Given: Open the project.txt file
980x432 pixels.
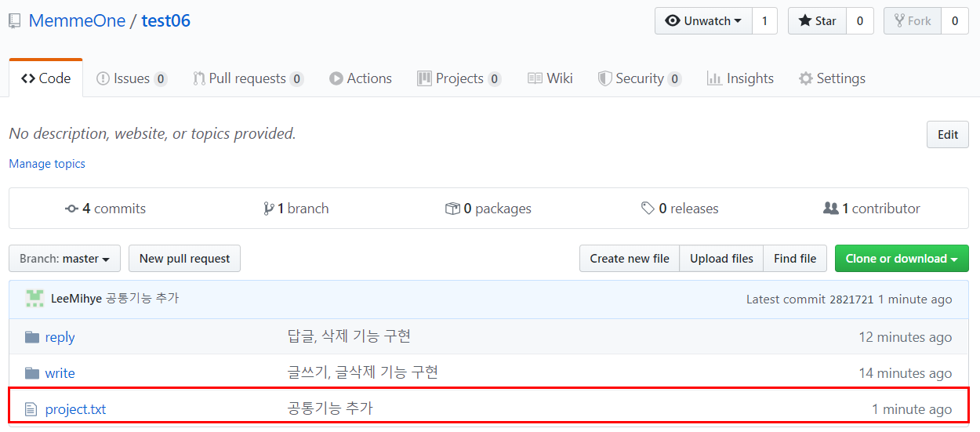Looking at the screenshot, I should click(x=75, y=409).
